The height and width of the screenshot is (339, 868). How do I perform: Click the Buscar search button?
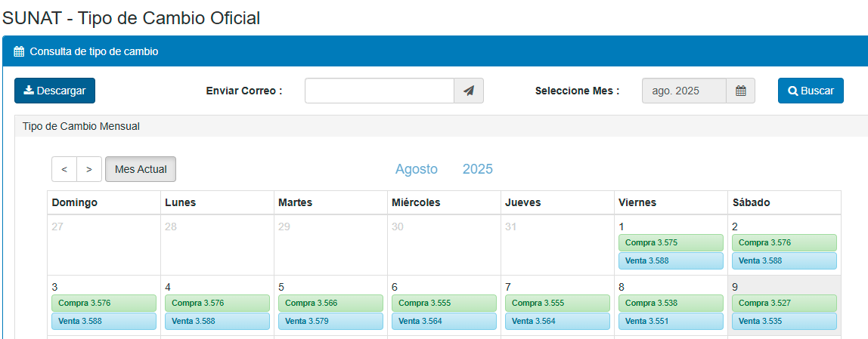pos(811,91)
